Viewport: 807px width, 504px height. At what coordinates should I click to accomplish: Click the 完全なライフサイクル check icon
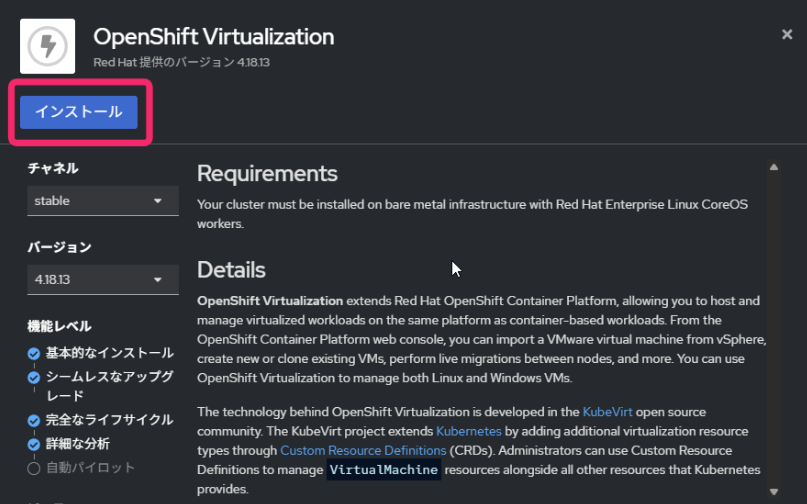point(34,421)
